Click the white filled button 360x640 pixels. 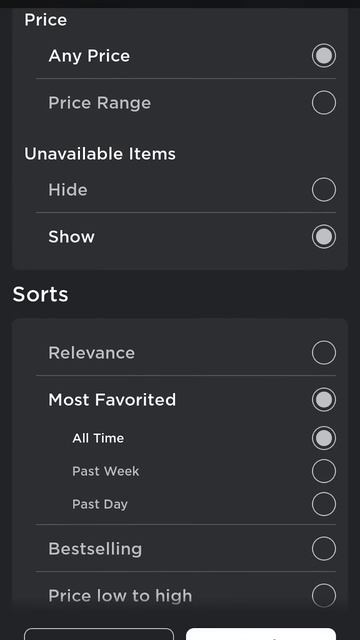[261, 634]
